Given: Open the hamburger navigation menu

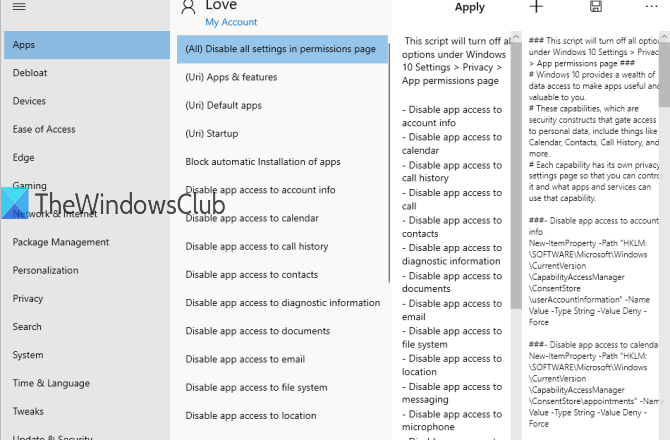Looking at the screenshot, I should click(x=19, y=6).
